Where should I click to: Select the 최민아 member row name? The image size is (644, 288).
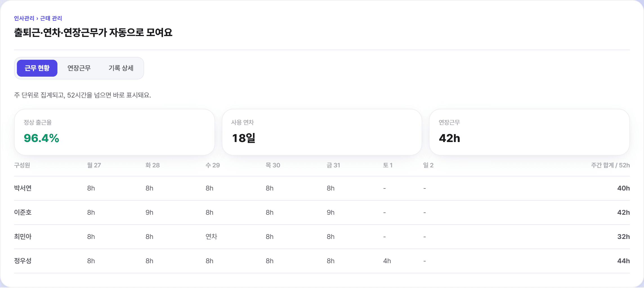pos(23,237)
